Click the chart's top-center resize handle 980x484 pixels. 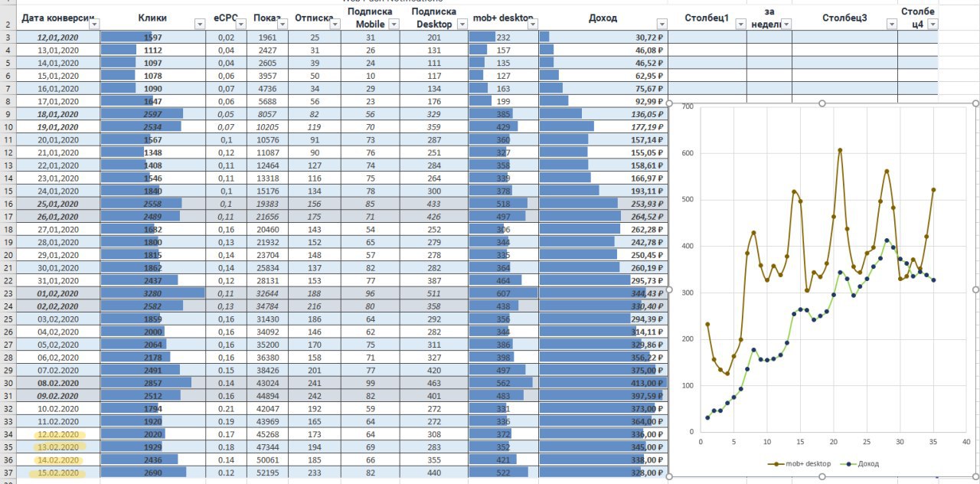pyautogui.click(x=822, y=103)
